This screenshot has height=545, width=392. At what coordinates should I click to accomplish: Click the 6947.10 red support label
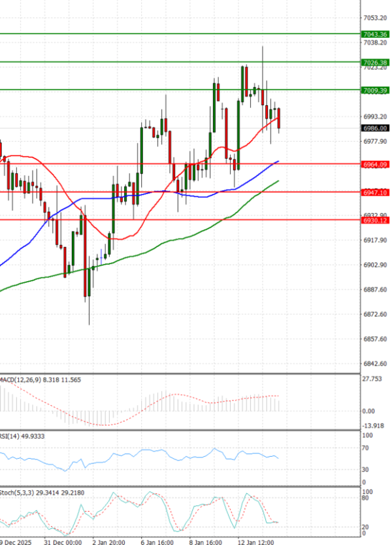coord(374,193)
